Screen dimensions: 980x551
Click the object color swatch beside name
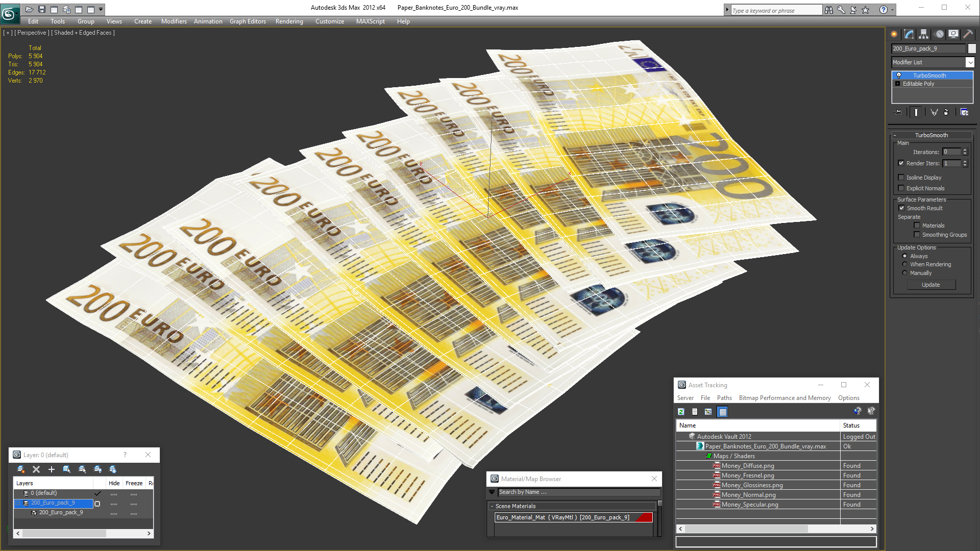(972, 48)
